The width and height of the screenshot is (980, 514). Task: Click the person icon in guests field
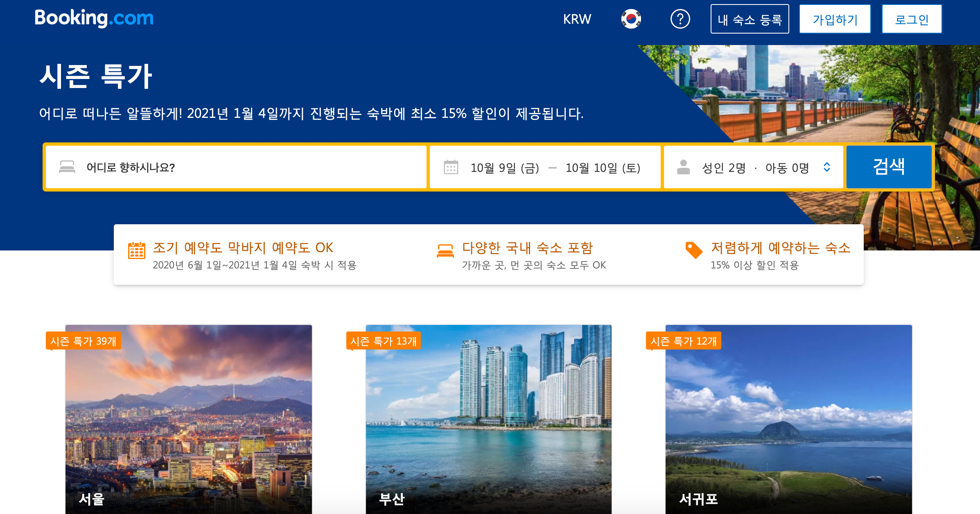683,167
